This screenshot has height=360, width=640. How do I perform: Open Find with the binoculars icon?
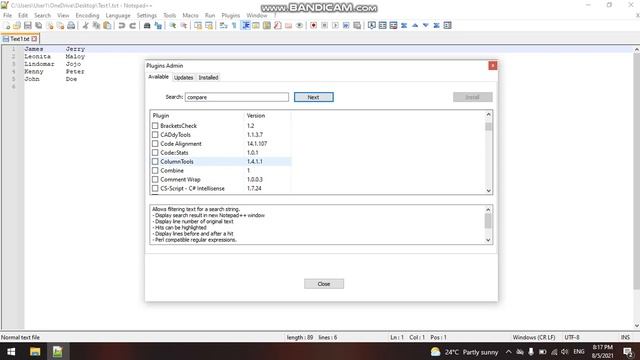[147, 25]
